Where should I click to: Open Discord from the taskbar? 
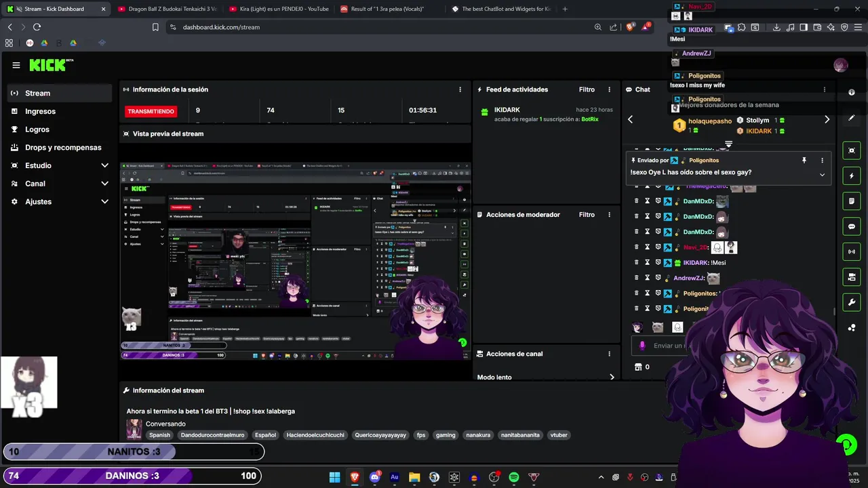(x=375, y=477)
